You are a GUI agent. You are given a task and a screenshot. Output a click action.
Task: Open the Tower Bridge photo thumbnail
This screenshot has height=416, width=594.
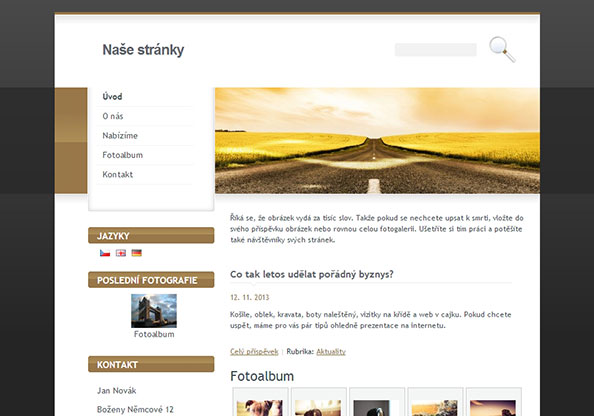tap(154, 311)
